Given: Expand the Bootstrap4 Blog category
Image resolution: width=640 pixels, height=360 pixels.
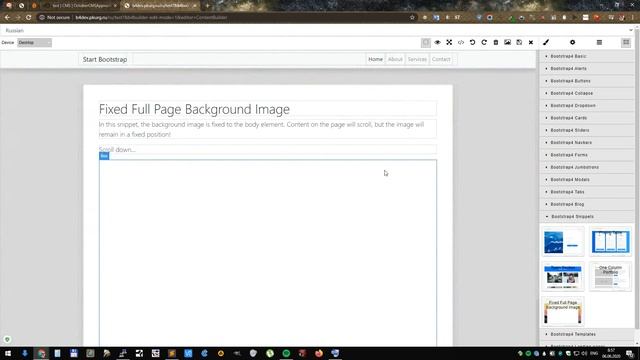Looking at the screenshot, I should [587, 204].
